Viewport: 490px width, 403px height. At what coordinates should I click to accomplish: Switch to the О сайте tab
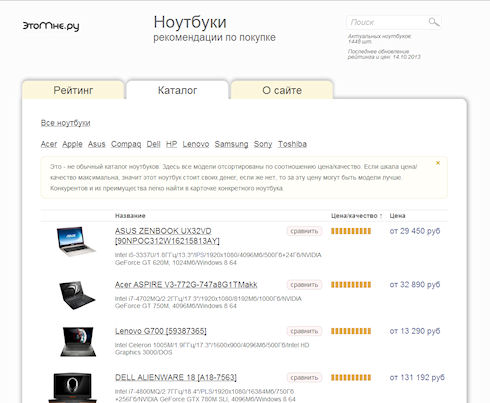(x=282, y=90)
